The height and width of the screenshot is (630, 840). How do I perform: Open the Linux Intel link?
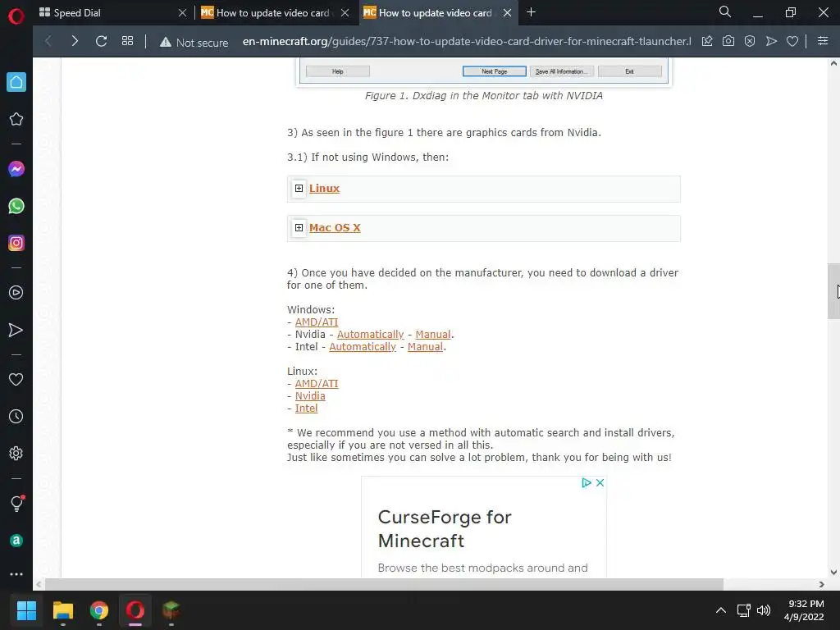307,409
